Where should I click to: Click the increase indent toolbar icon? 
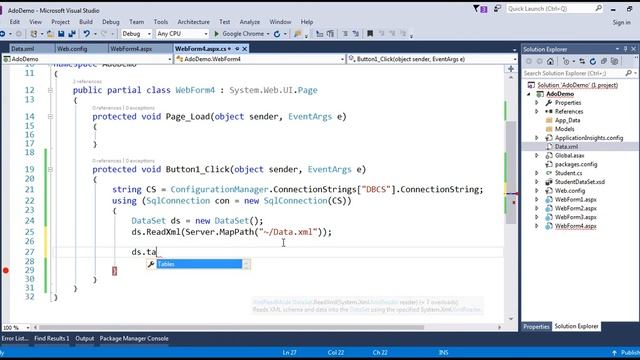[x=330, y=34]
